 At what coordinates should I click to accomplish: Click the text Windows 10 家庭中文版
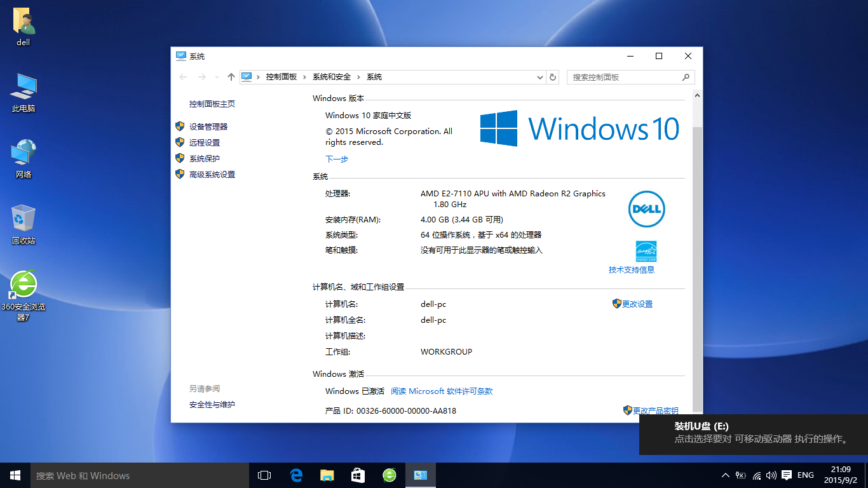(369, 116)
